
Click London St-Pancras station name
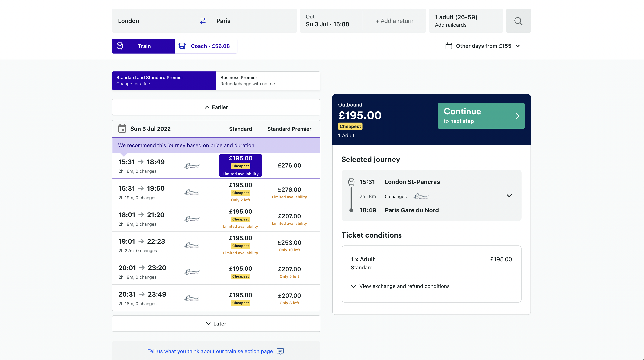point(412,182)
